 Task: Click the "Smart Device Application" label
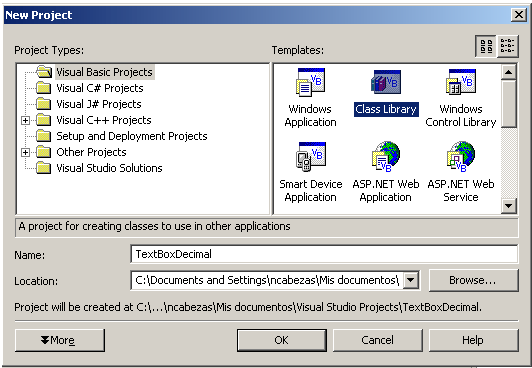point(310,191)
